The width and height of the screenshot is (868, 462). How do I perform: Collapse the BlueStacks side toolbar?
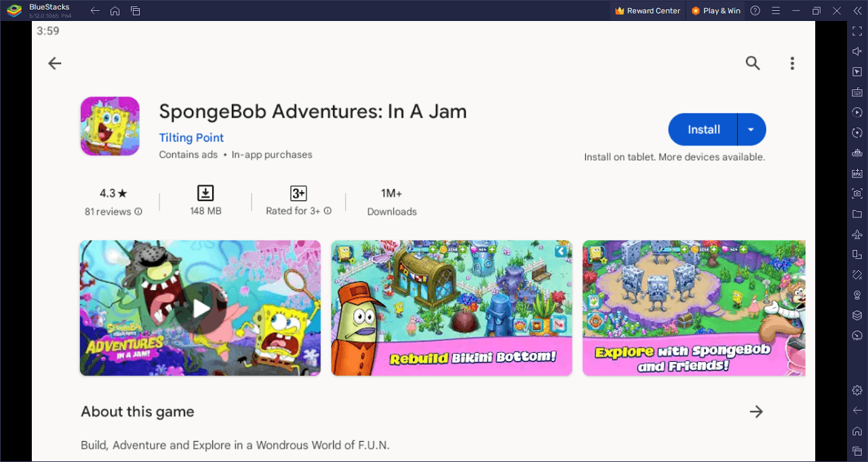coord(857,11)
